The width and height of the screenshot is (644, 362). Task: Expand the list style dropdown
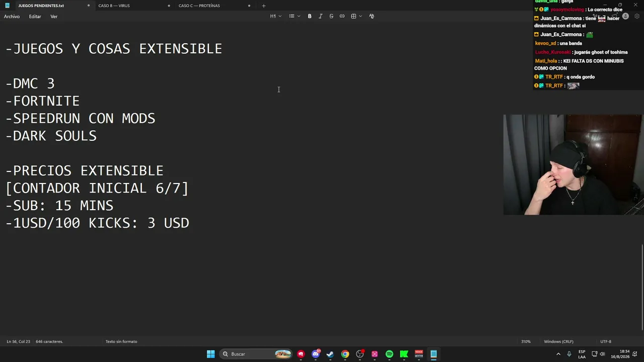click(294, 16)
